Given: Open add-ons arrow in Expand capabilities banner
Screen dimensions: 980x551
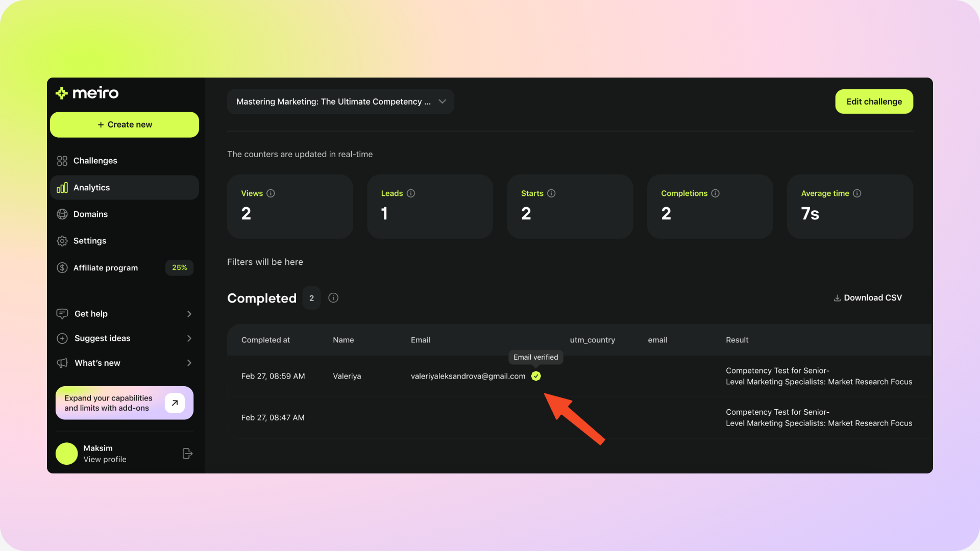Looking at the screenshot, I should click(175, 403).
